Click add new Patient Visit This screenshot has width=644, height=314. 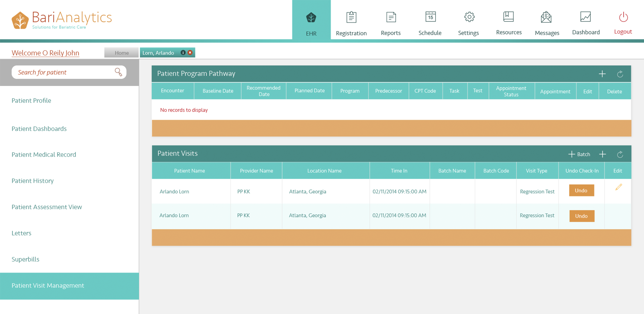(602, 154)
